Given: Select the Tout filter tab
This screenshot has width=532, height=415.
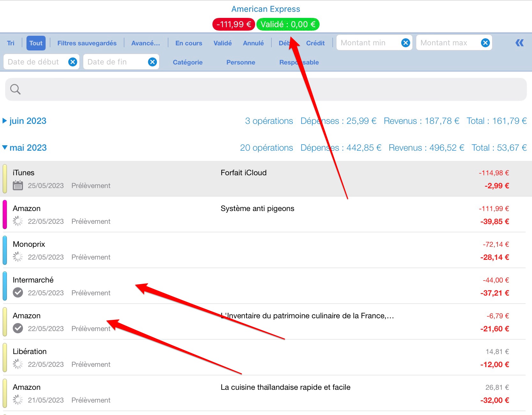Looking at the screenshot, I should pos(36,43).
